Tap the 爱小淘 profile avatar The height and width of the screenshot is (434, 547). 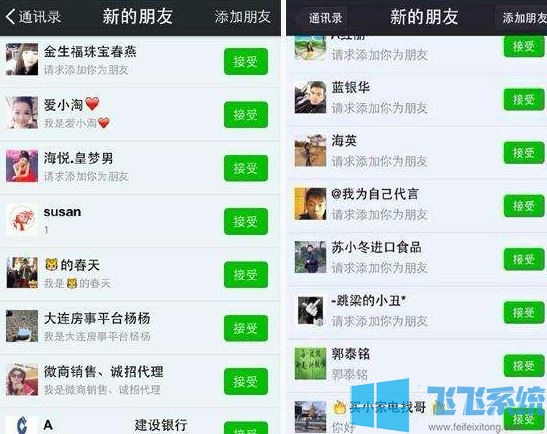coord(22,113)
